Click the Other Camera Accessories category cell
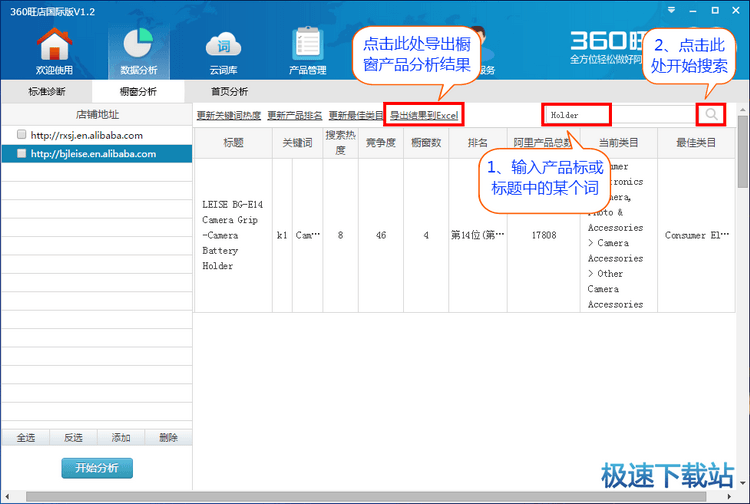The width and height of the screenshot is (750, 504). 619,235
